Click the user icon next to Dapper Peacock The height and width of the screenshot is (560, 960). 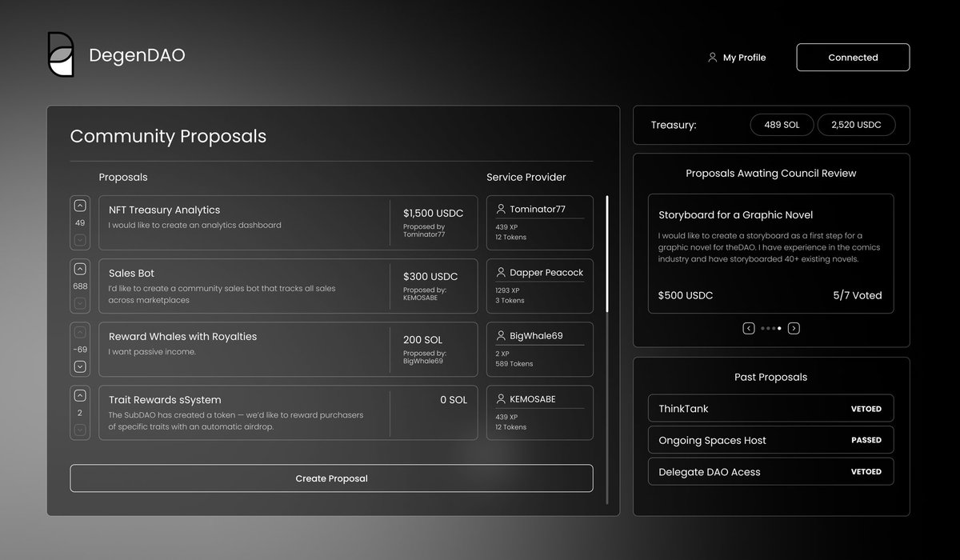click(x=501, y=272)
